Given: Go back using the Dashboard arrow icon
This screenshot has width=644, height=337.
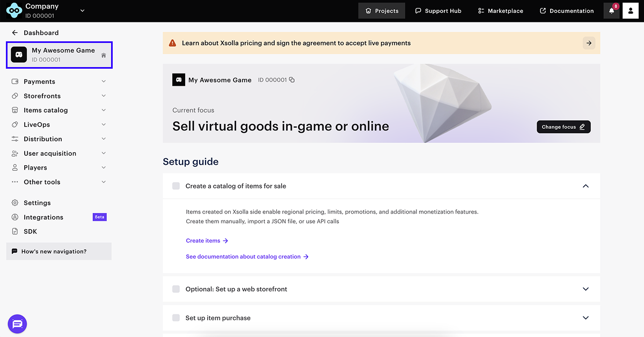Looking at the screenshot, I should (x=14, y=33).
